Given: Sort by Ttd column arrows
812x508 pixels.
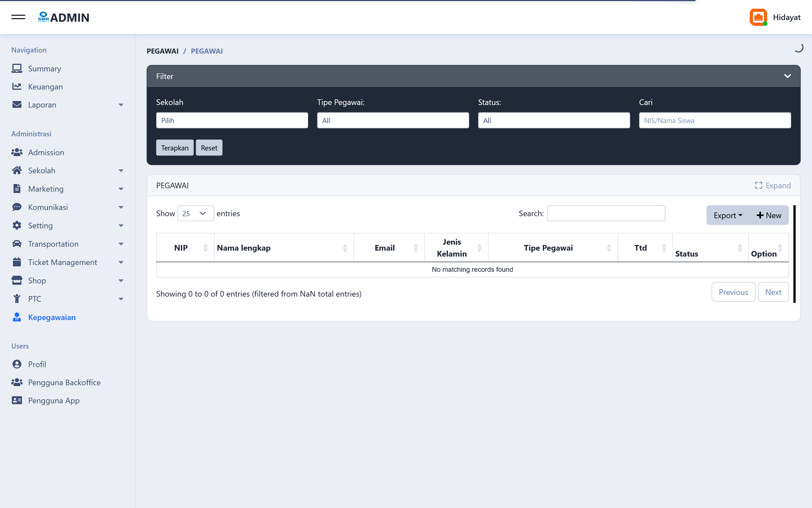Looking at the screenshot, I should click(x=664, y=248).
